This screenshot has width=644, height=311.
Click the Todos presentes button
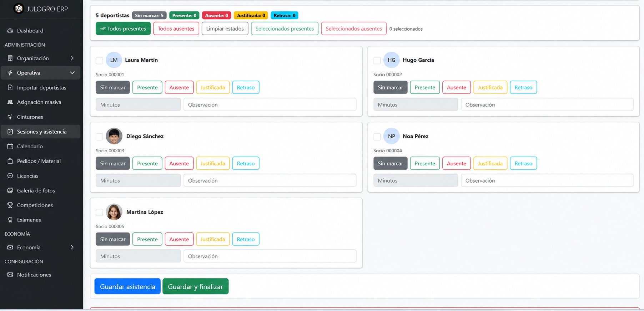tap(123, 29)
